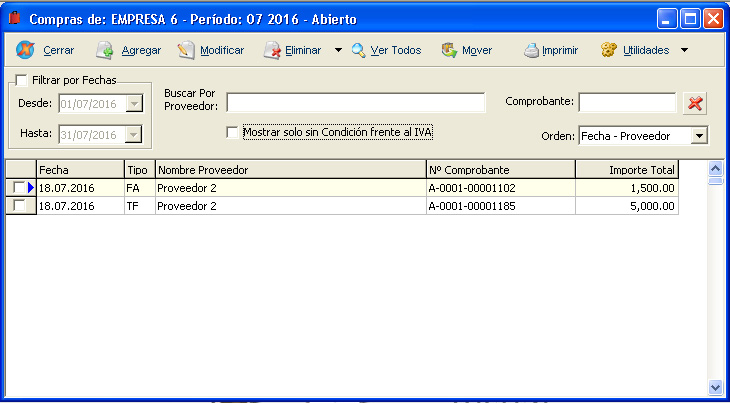730x403 pixels.
Task: Check Mostrar solo sin Condición frente al IVA
Action: pyautogui.click(x=233, y=132)
